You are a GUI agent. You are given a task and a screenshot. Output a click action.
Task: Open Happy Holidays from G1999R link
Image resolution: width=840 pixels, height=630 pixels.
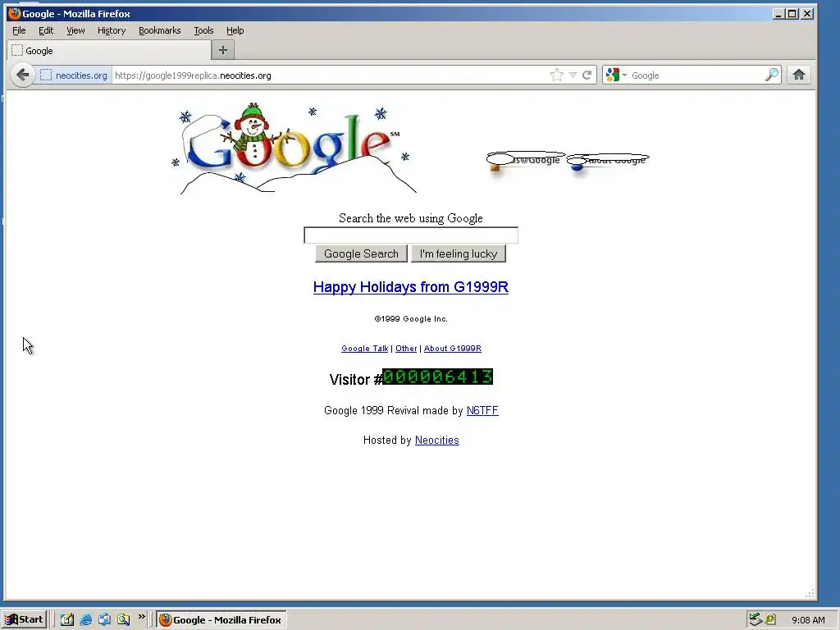411,287
